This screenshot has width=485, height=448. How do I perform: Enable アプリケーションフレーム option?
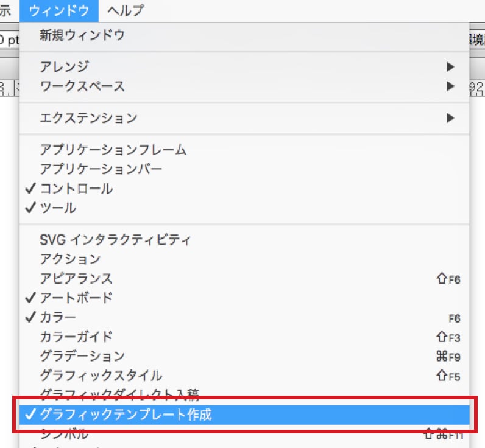[x=113, y=149]
